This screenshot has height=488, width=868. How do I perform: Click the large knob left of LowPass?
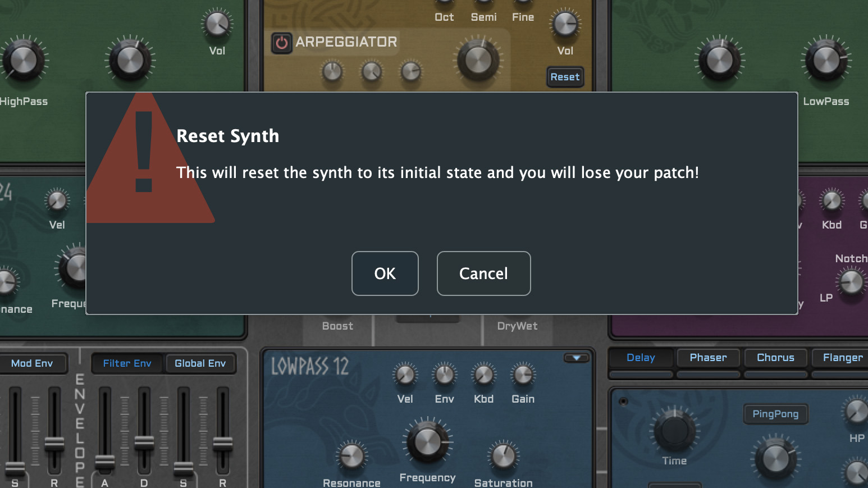coord(720,60)
